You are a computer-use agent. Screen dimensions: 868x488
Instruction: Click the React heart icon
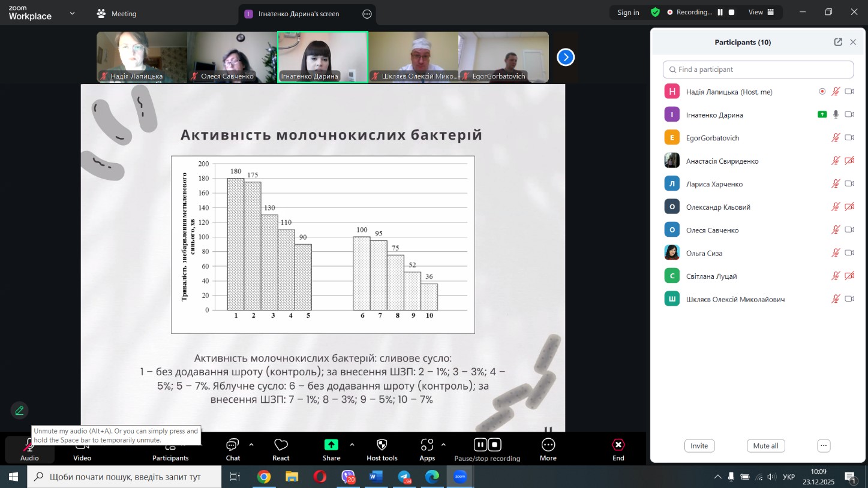coord(281,445)
